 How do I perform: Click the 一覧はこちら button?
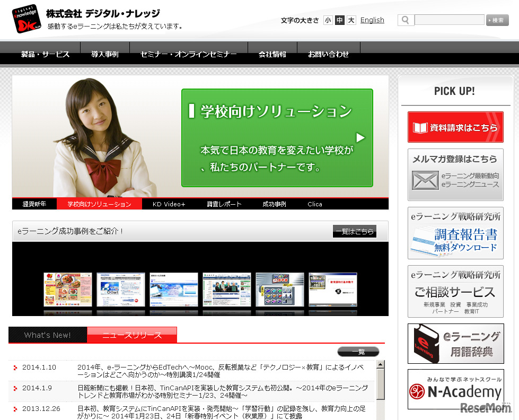pos(354,231)
